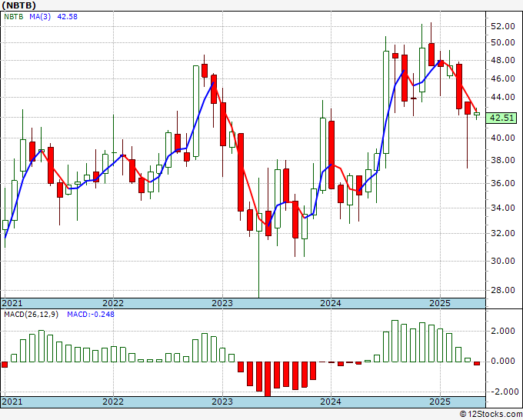Click the 0.000 MACD axis label
Viewport: 523px width, 420px height.
(x=503, y=361)
